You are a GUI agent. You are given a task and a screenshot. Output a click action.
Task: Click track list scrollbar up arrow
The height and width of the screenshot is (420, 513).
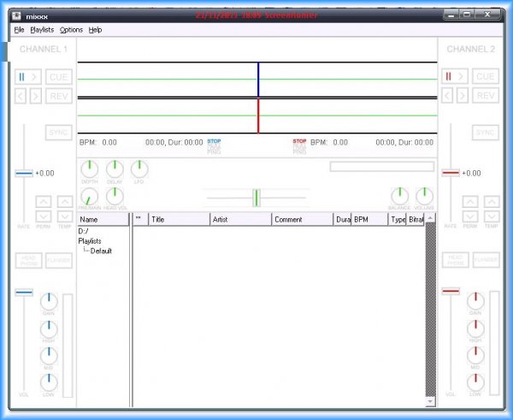[430, 217]
